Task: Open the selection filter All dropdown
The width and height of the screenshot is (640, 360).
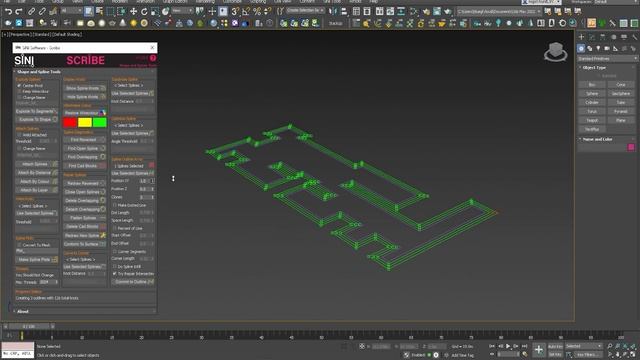Action: tap(72, 10)
